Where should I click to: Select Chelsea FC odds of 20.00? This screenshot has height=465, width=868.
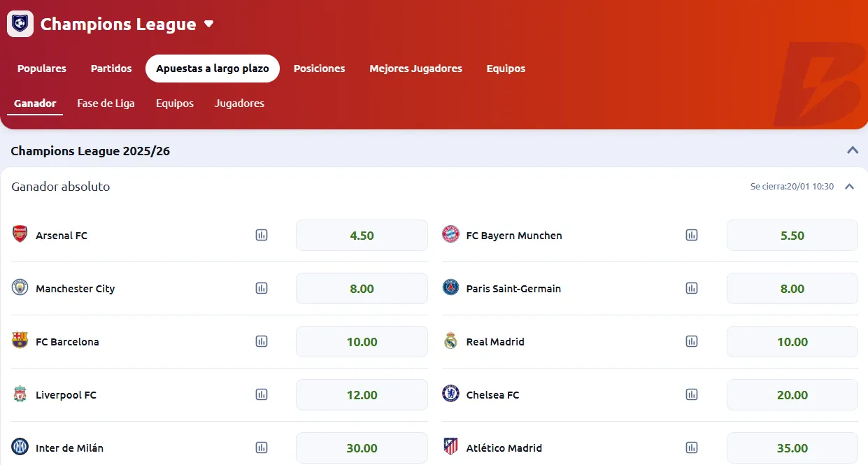click(x=792, y=395)
